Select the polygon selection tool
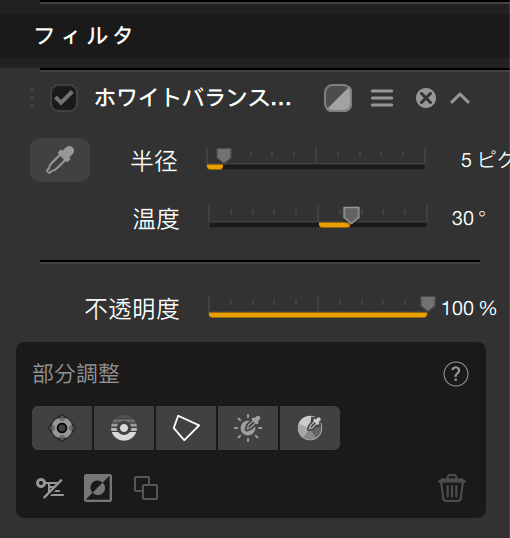This screenshot has width=510, height=538. (x=186, y=428)
